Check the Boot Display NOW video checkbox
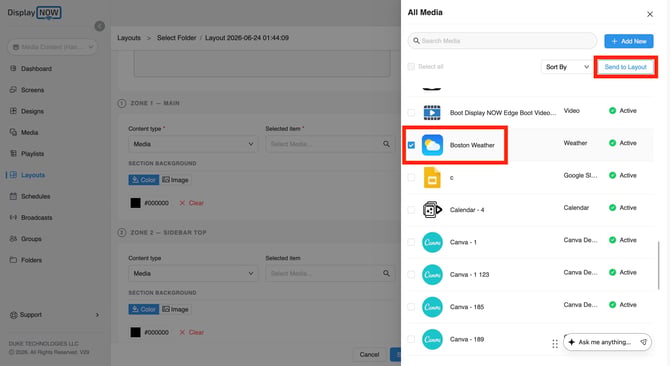The image size is (670, 366). (x=411, y=113)
